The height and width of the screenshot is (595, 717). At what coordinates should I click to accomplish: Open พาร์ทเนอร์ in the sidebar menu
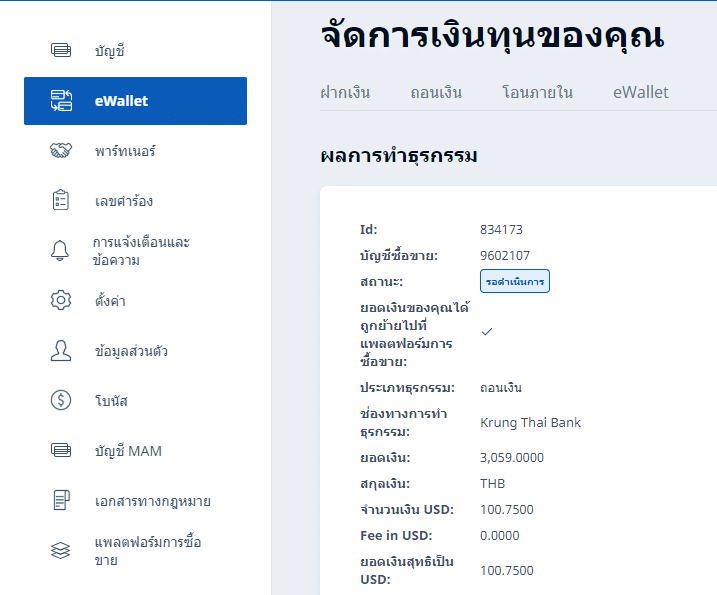[125, 151]
